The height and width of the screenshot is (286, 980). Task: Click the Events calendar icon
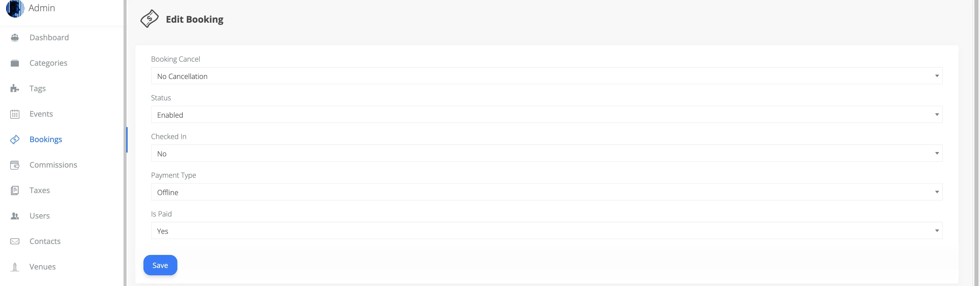coord(15,114)
